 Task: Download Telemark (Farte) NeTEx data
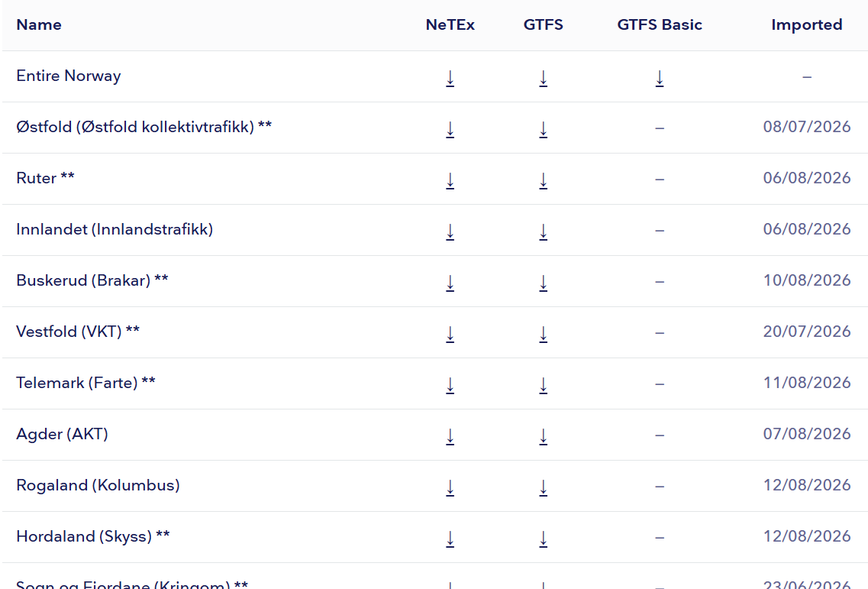tap(450, 385)
